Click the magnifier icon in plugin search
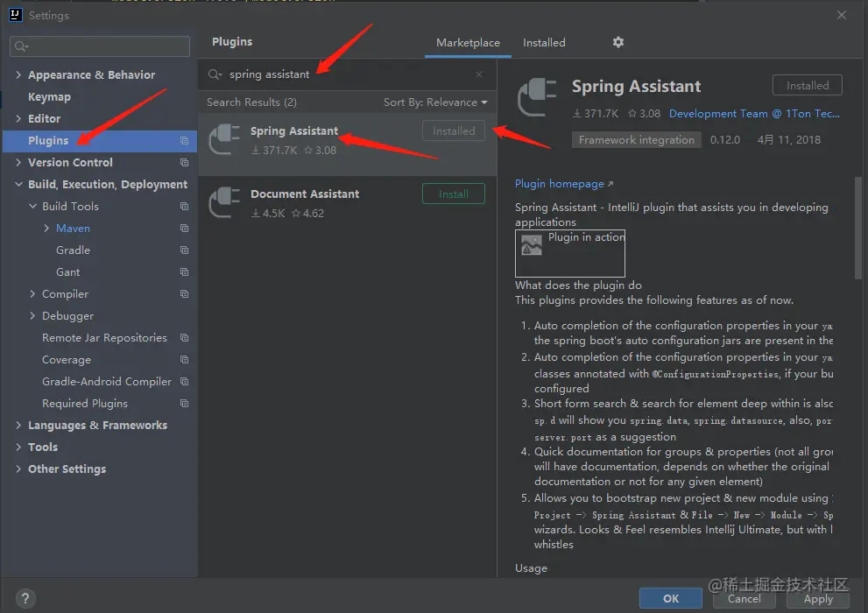This screenshot has width=868, height=613. [x=215, y=74]
